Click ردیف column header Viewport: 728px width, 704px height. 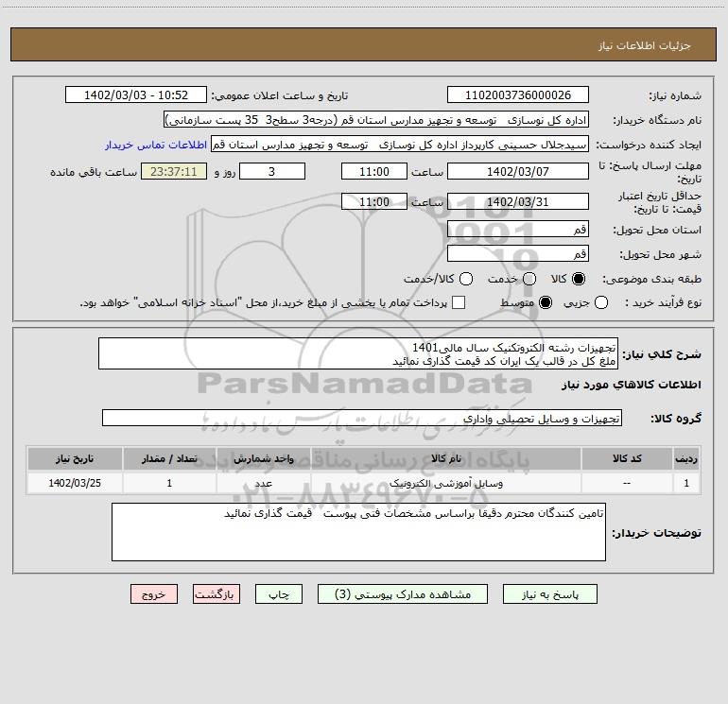686,458
